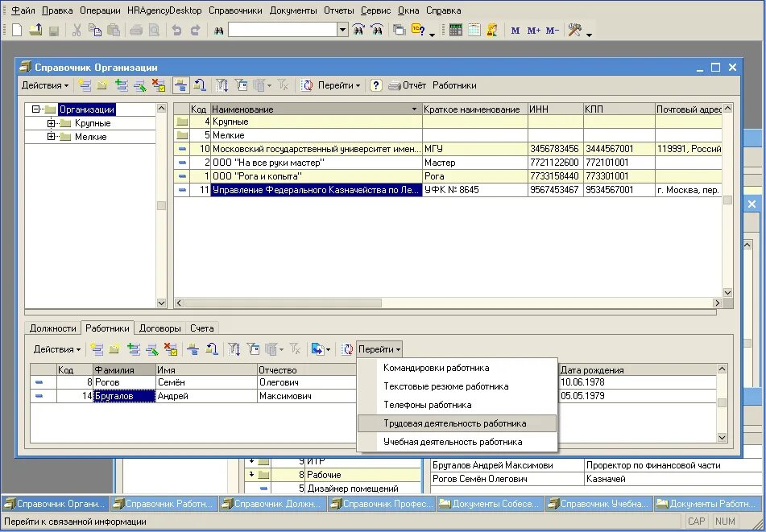Click the M+ memory add button

point(533,31)
